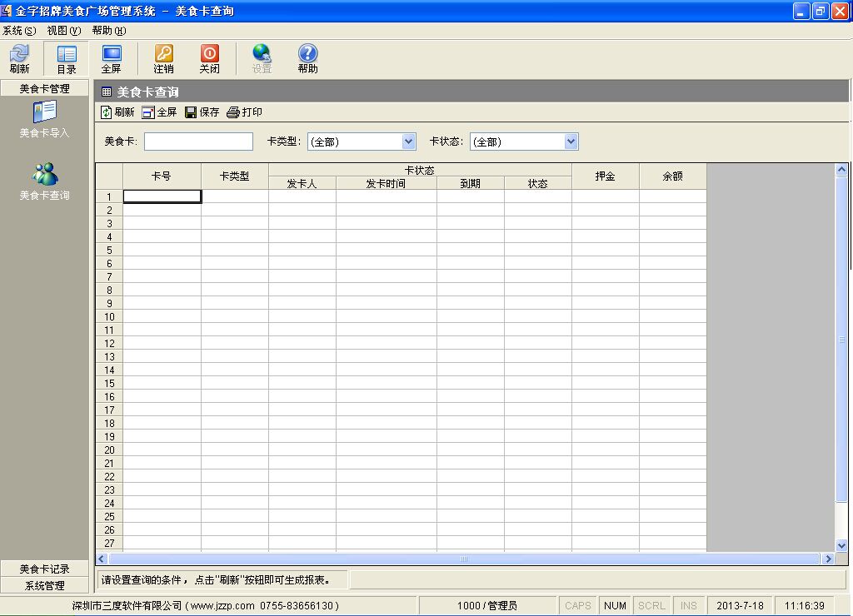
Task: Click the 卡类型 column header in the grid
Action: tap(234, 176)
